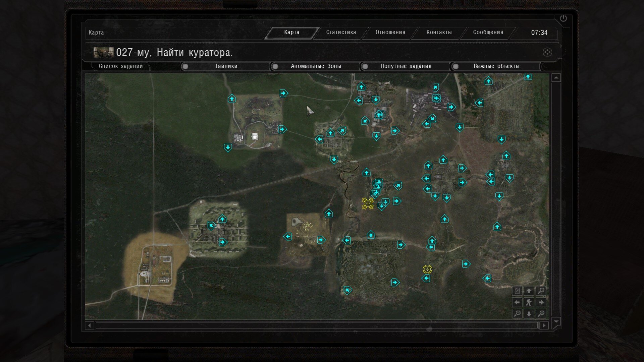Switch to the Контакты tab
The image size is (644, 362).
coord(439,33)
